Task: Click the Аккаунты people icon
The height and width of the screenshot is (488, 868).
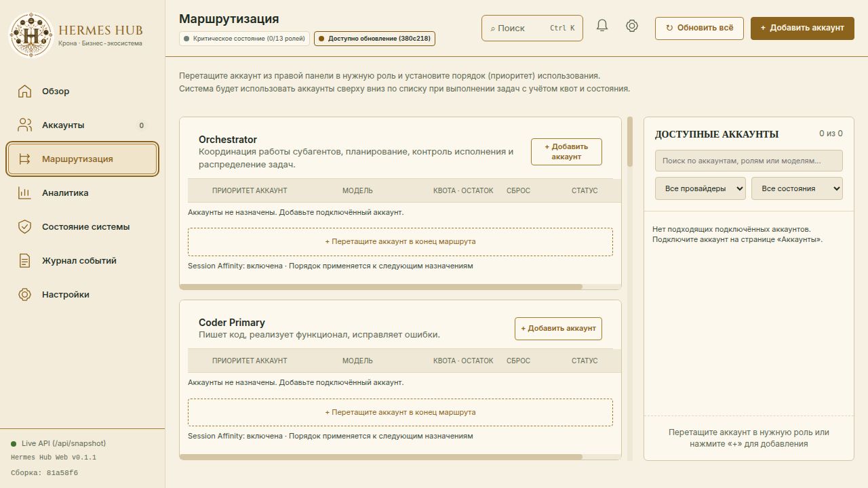Action: (24, 125)
